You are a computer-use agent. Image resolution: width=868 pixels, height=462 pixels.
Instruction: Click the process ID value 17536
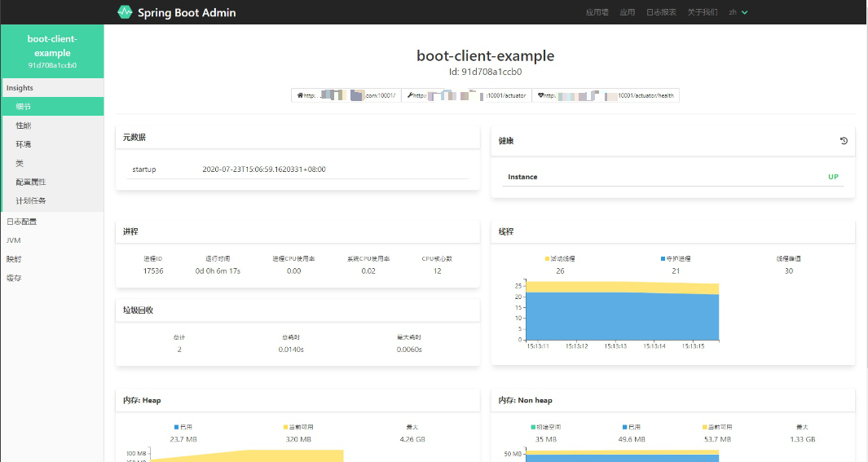coord(153,271)
